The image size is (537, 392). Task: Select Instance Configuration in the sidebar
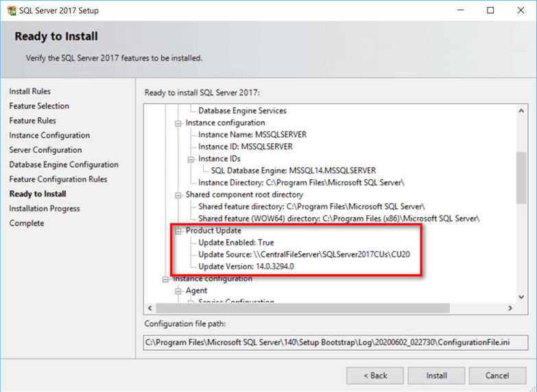(49, 136)
